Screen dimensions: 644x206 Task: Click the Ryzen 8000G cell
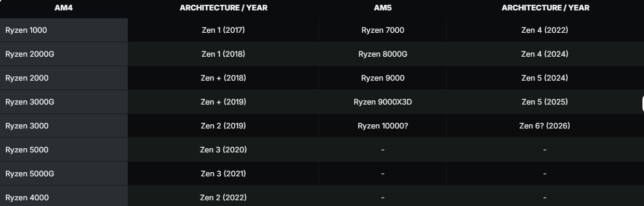383,54
